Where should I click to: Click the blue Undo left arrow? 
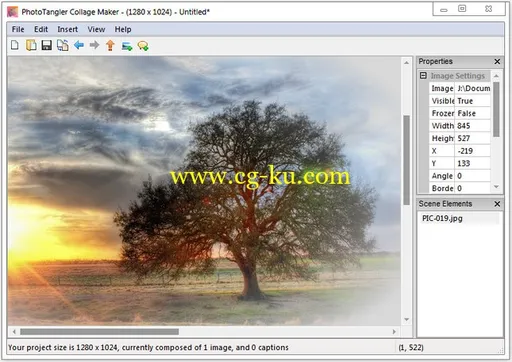pyautogui.click(x=79, y=45)
